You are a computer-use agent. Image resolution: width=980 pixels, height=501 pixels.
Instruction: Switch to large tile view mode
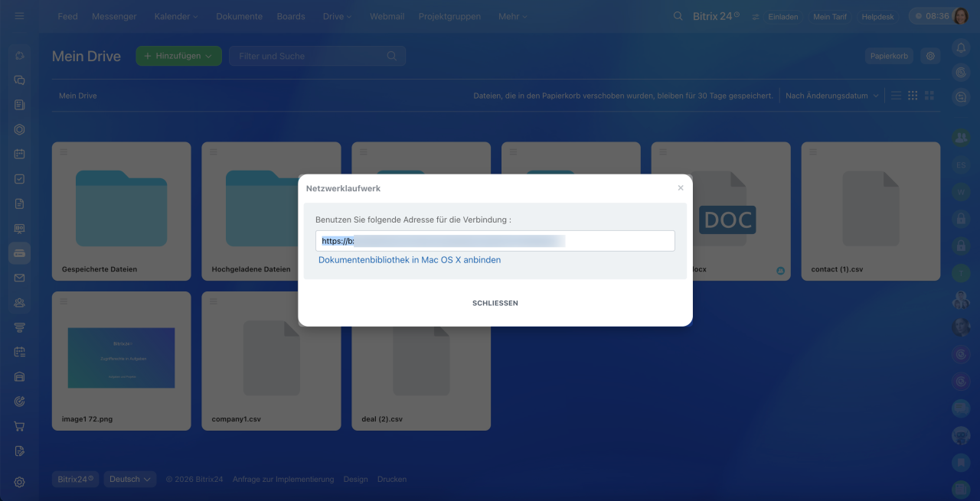[x=929, y=96]
